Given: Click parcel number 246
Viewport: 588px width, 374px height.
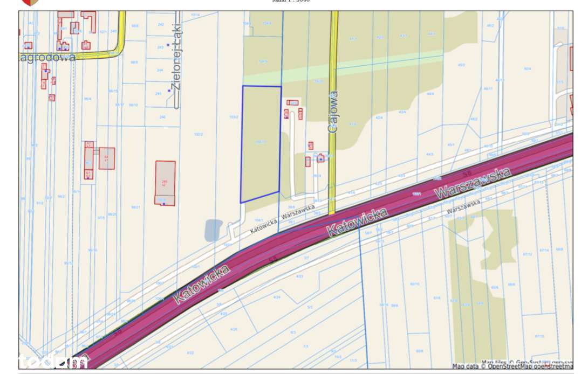Looking at the screenshot, I should tap(162, 117).
